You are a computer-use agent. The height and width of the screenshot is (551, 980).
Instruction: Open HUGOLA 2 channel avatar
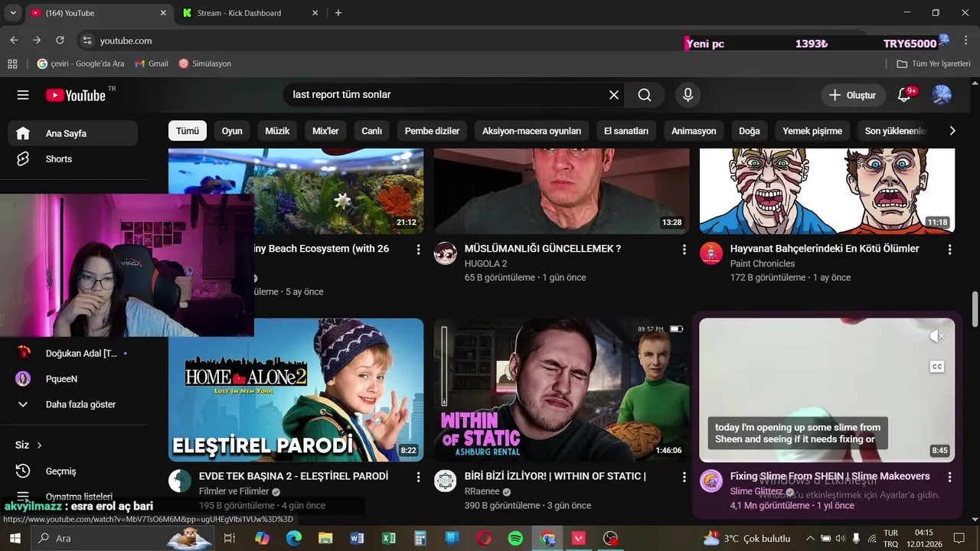click(x=446, y=253)
